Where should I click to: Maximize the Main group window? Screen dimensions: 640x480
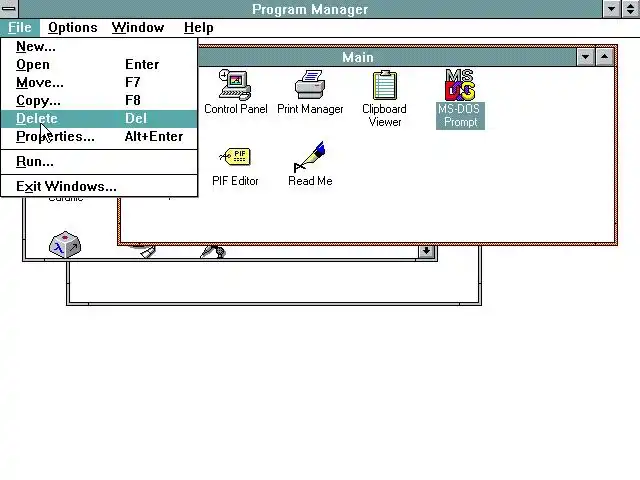tap(604, 57)
